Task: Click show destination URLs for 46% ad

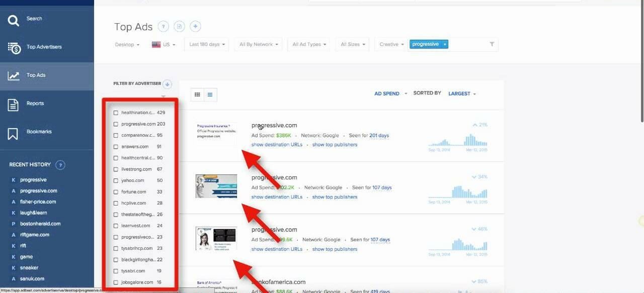Action: (277, 249)
